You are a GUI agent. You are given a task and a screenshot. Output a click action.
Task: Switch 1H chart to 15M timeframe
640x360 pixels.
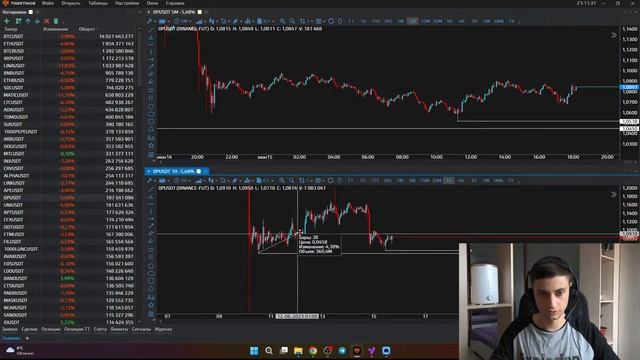(424, 180)
